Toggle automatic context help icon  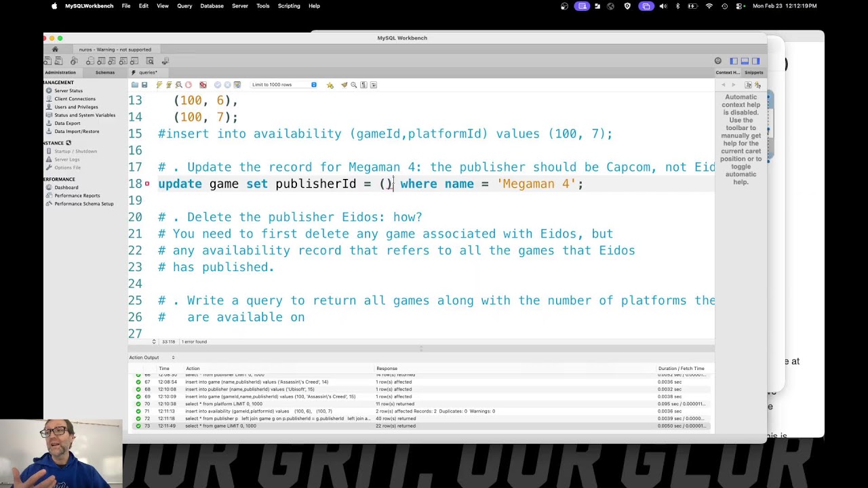[x=757, y=85]
